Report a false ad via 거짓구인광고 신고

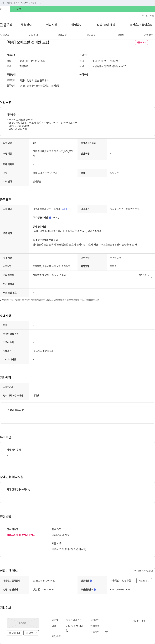pyautogui.click(x=143, y=571)
